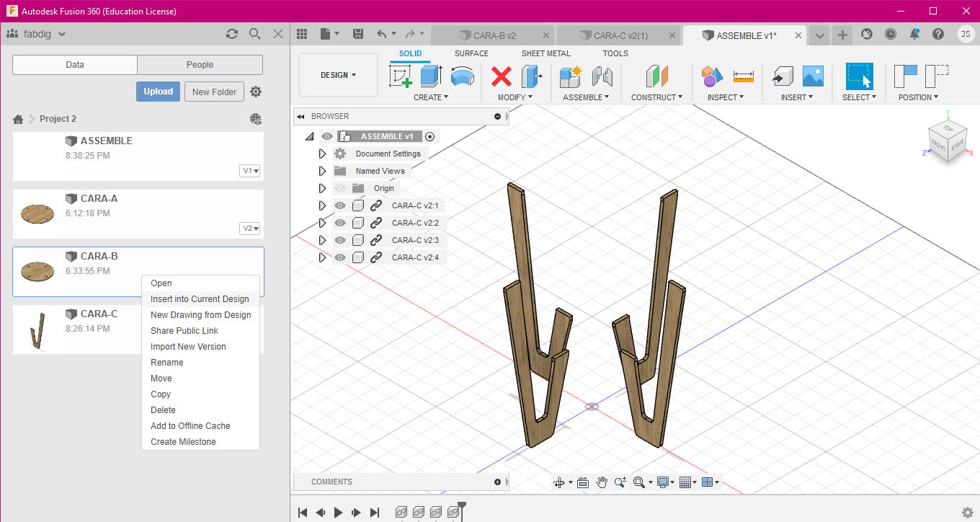Screen dimensions: 980x522
Task: Click the Position revert icon
Action: pos(937,76)
